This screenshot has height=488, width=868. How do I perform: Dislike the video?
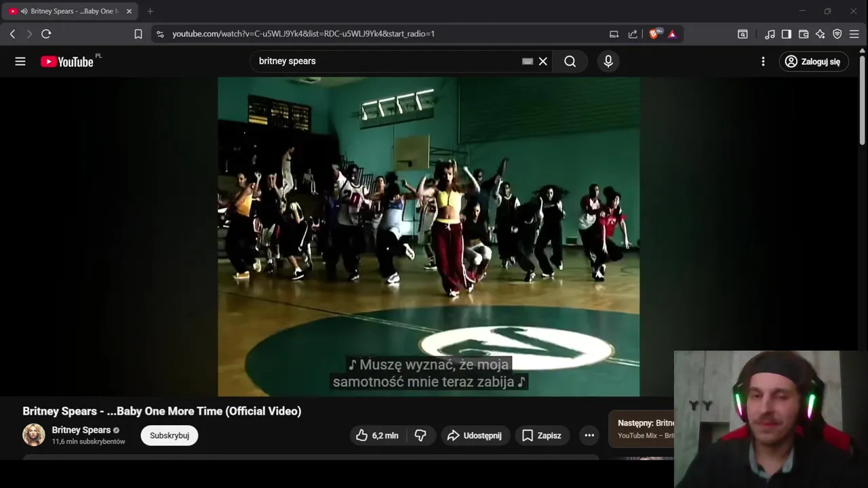tap(420, 435)
